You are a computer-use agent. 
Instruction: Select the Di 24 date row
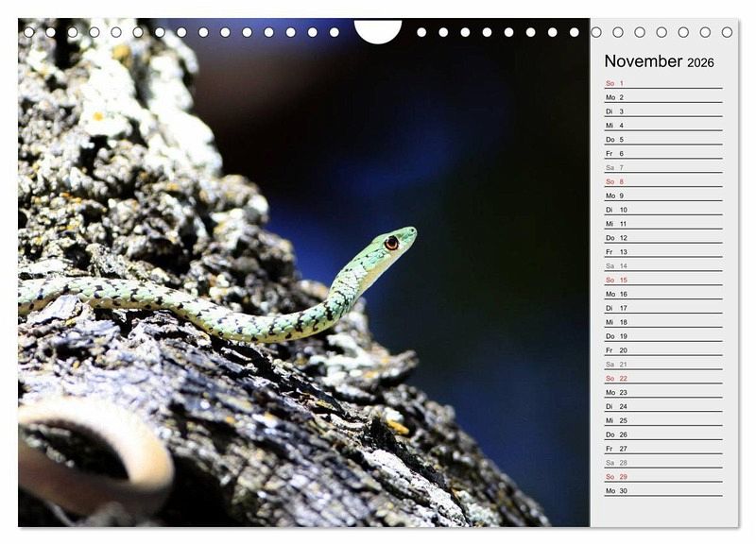(x=663, y=406)
